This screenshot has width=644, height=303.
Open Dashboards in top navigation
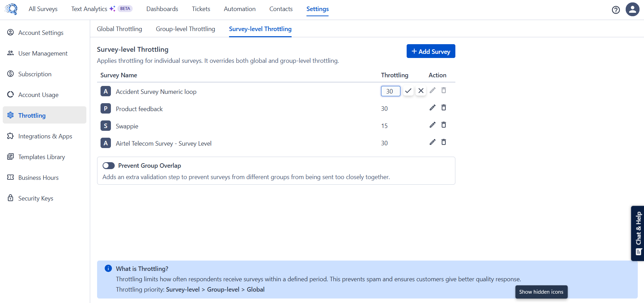coord(162,9)
